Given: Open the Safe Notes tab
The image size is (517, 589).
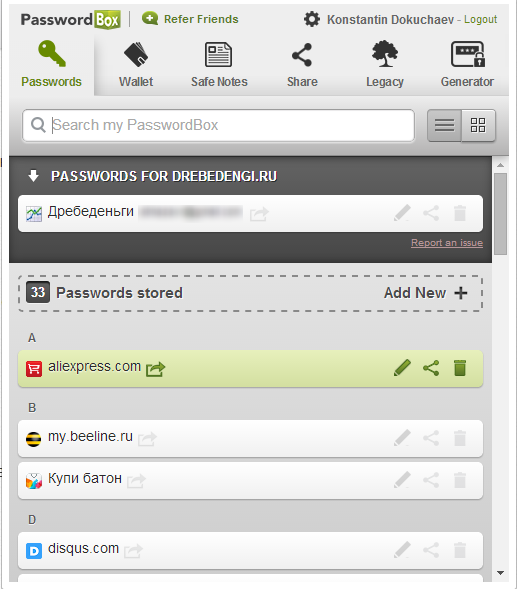Looking at the screenshot, I should pos(219,65).
